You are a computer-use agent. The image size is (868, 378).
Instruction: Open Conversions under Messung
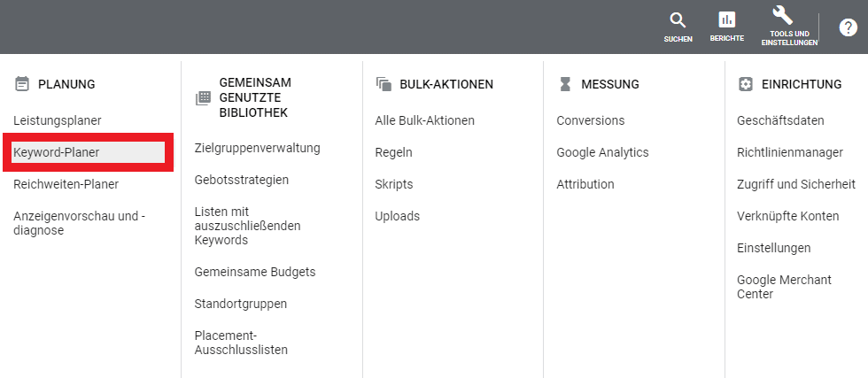[x=591, y=120]
